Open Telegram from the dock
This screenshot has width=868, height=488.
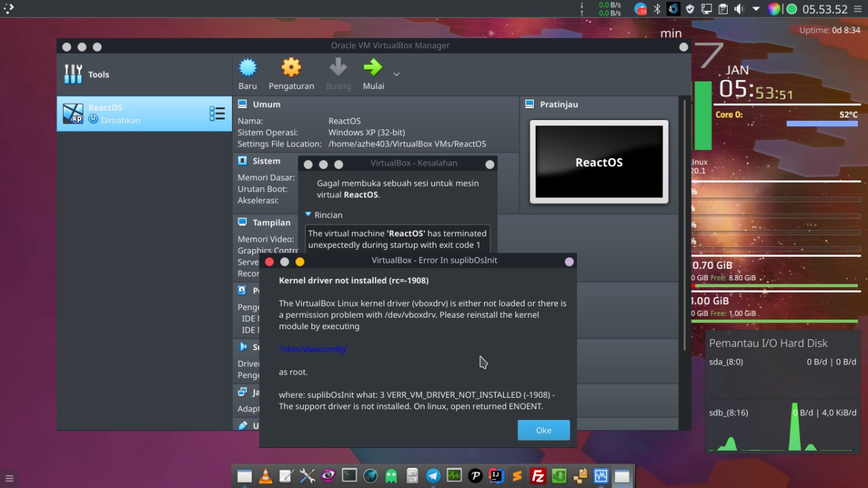coord(433,476)
